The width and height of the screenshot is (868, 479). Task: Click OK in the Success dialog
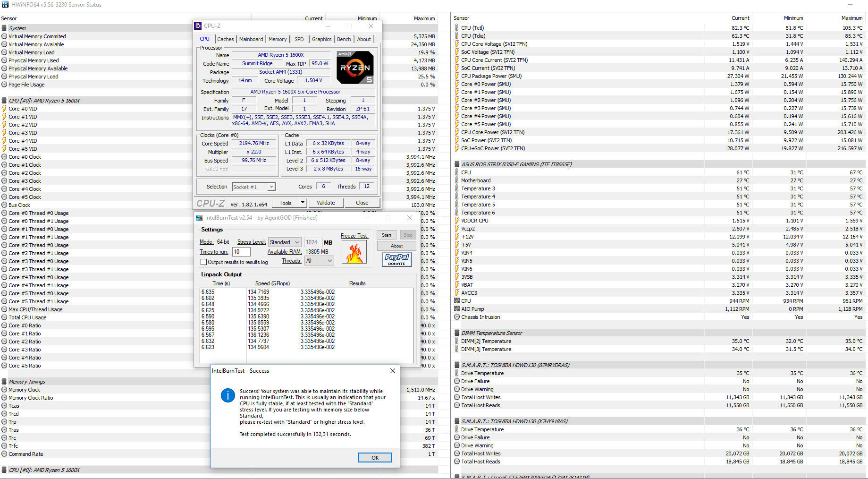click(375, 458)
